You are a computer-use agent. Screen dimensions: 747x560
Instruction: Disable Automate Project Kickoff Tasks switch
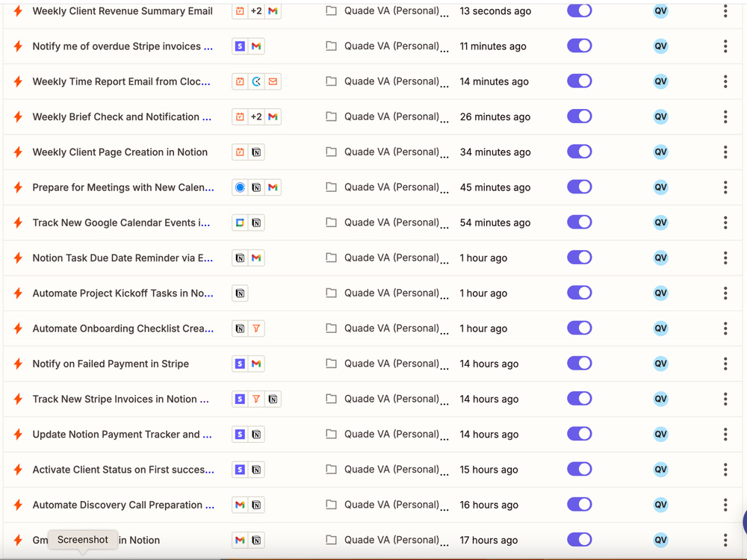pos(580,293)
